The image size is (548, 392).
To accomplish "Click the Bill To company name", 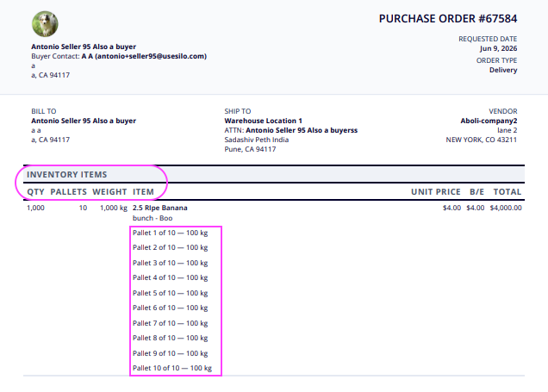I will 84,121.
